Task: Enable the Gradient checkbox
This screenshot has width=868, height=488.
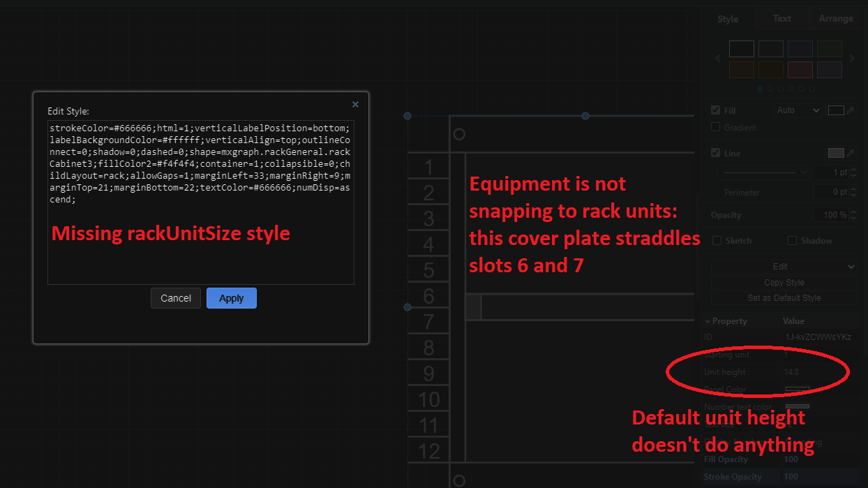Action: [x=715, y=127]
